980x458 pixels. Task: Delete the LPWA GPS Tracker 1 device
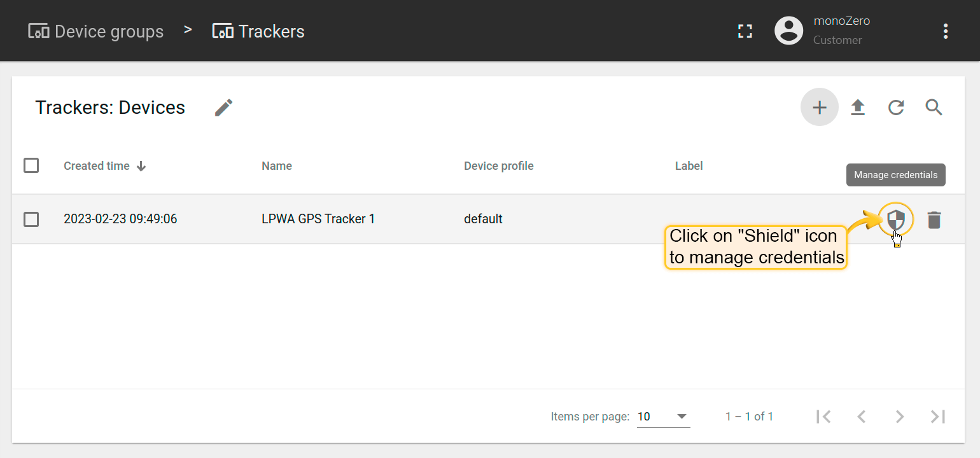tap(934, 220)
